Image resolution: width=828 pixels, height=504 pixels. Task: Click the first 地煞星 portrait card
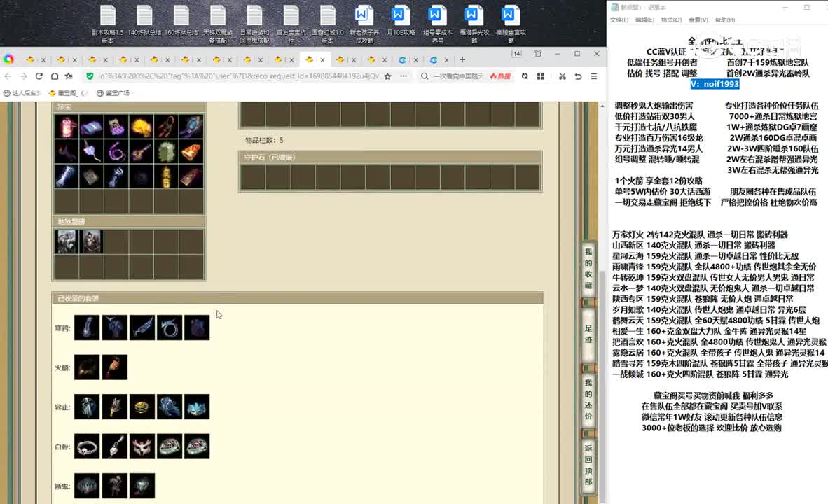point(67,241)
